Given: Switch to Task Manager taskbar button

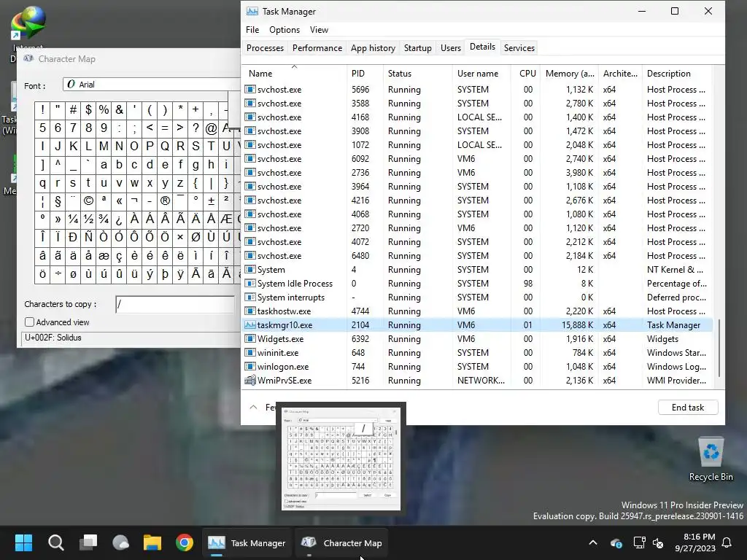Looking at the screenshot, I should click(247, 542).
